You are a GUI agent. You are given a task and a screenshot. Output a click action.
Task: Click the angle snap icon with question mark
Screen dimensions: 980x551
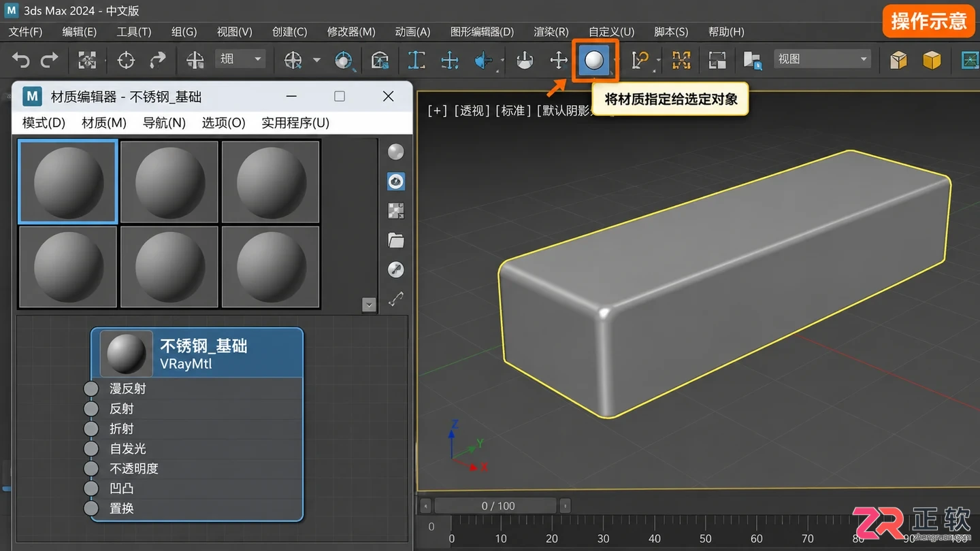coord(640,61)
